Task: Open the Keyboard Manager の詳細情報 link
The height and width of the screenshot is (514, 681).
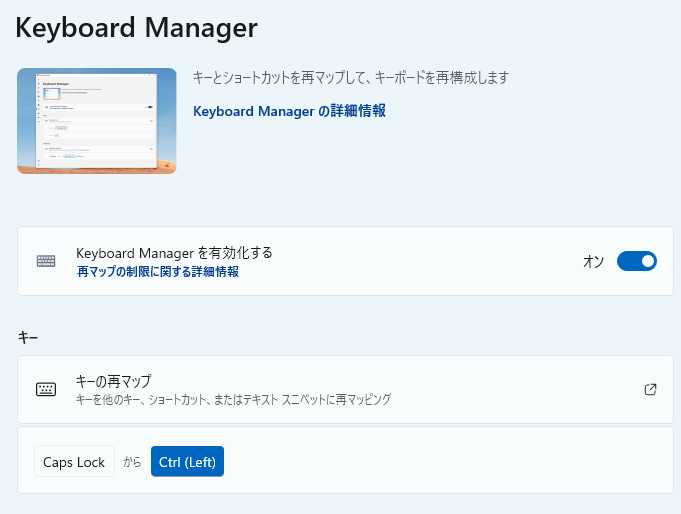Action: pos(289,111)
